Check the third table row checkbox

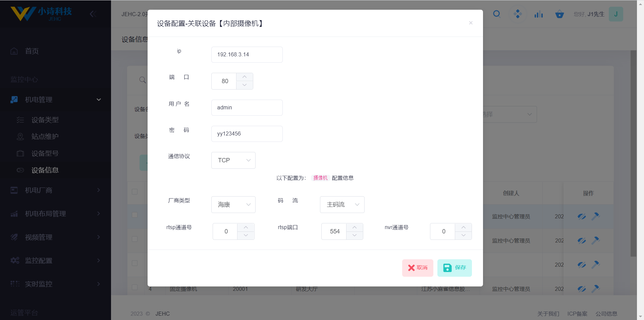tap(135, 263)
